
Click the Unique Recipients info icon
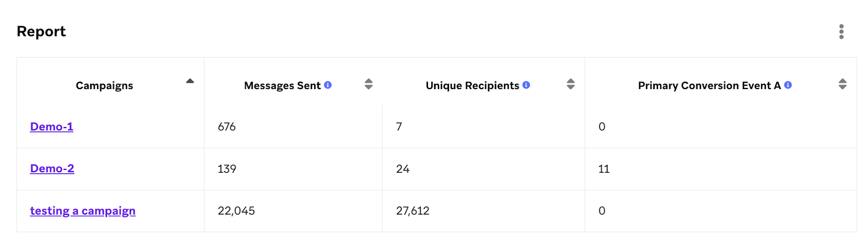point(526,85)
